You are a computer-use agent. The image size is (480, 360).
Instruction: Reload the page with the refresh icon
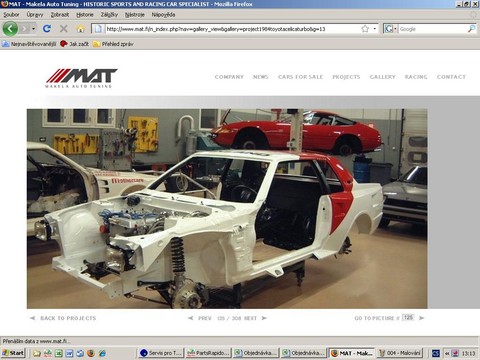coord(47,29)
